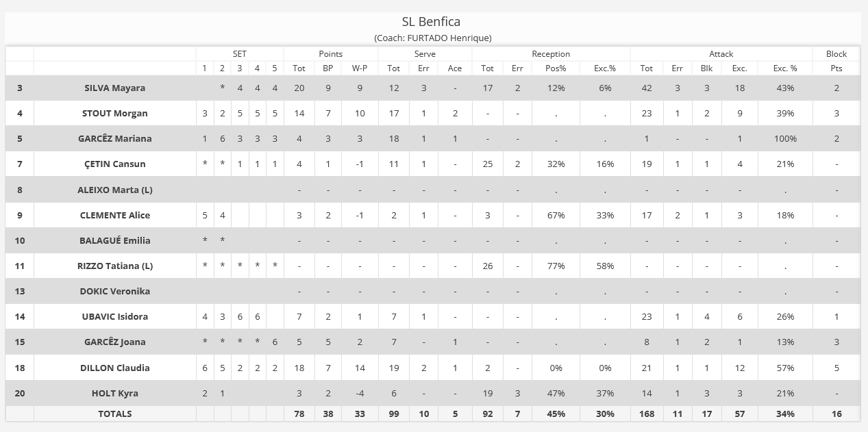868x432 pixels.
Task: Choose BALAGUÉ Emilia from the list
Action: click(114, 240)
